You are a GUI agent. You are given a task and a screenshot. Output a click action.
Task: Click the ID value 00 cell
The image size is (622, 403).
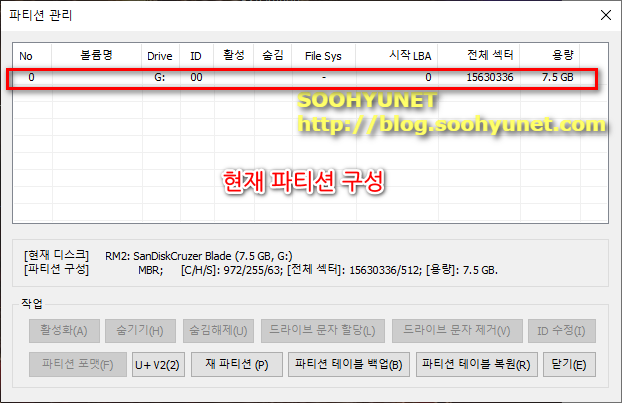pyautogui.click(x=196, y=77)
